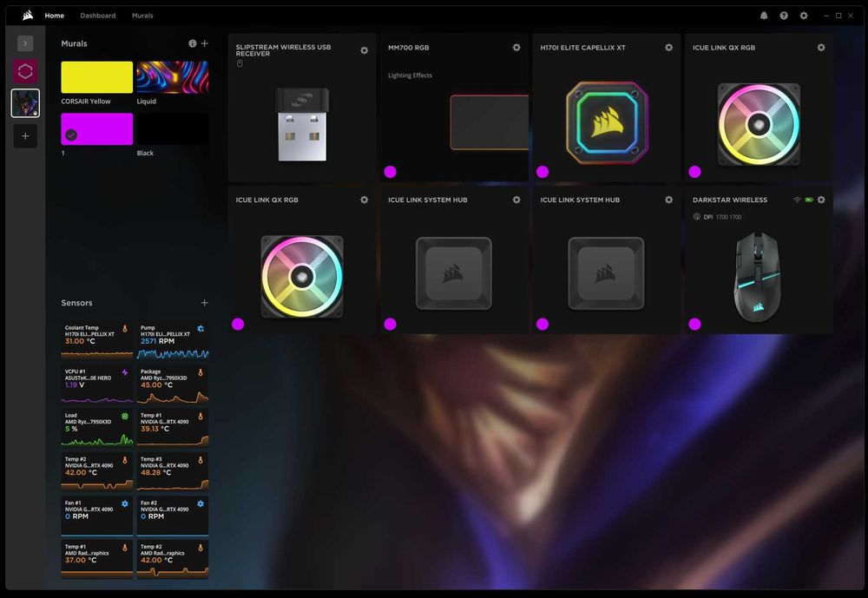Click thermometer icon on Coolant Temp sensor
Image resolution: width=868 pixels, height=598 pixels.
[x=125, y=328]
